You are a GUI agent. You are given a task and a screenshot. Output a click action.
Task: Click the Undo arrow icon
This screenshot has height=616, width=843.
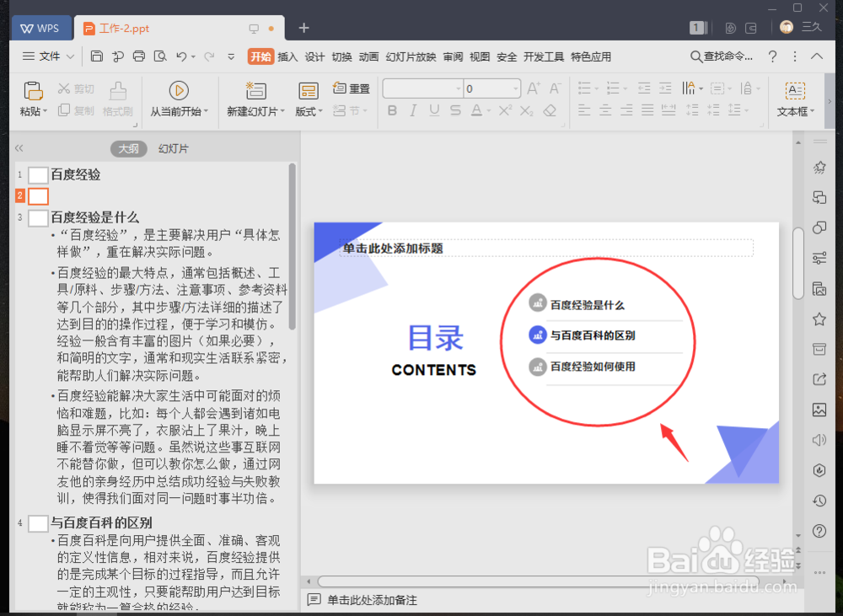coord(181,56)
